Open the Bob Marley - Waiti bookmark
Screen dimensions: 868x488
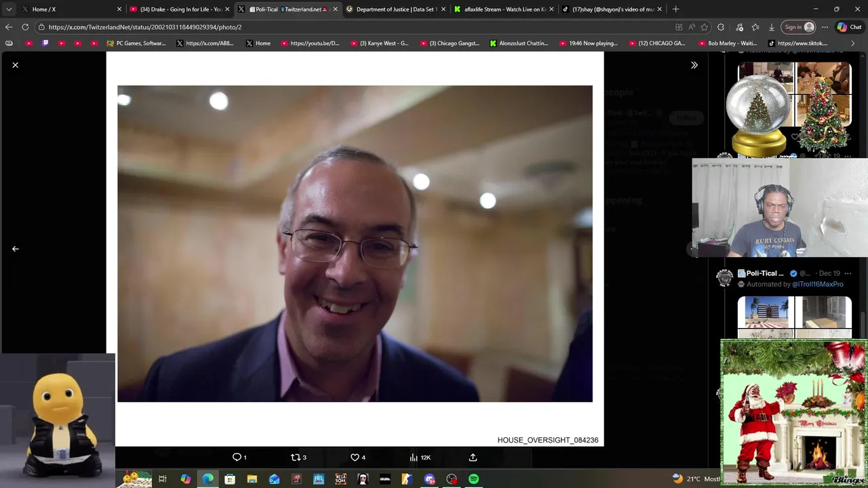[x=727, y=43]
